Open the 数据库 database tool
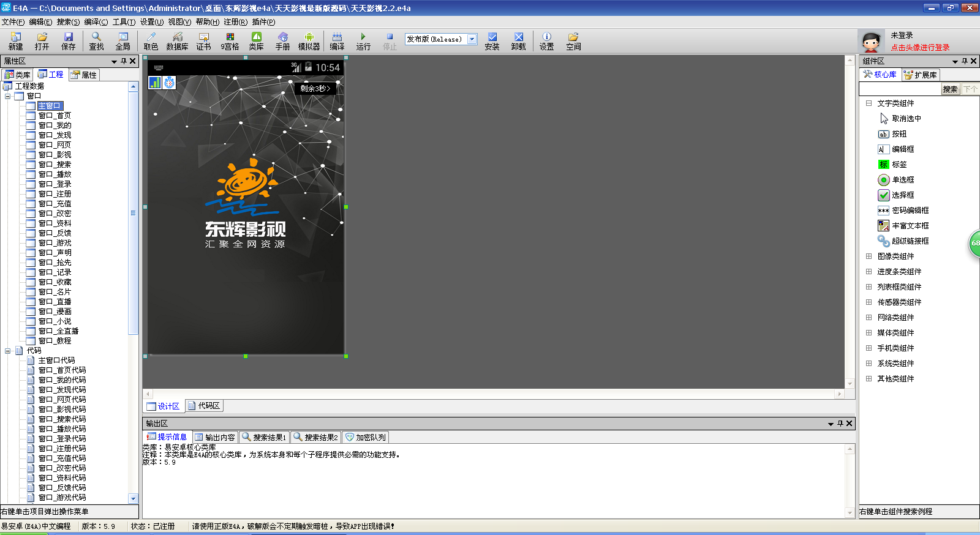980x535 pixels. 177,41
